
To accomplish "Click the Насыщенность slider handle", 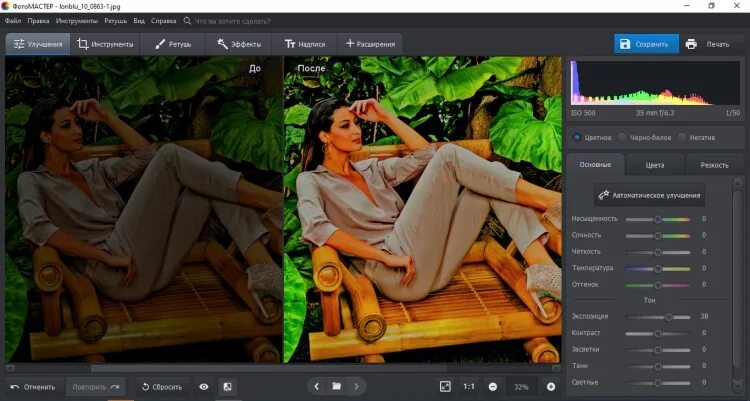I will [x=658, y=219].
